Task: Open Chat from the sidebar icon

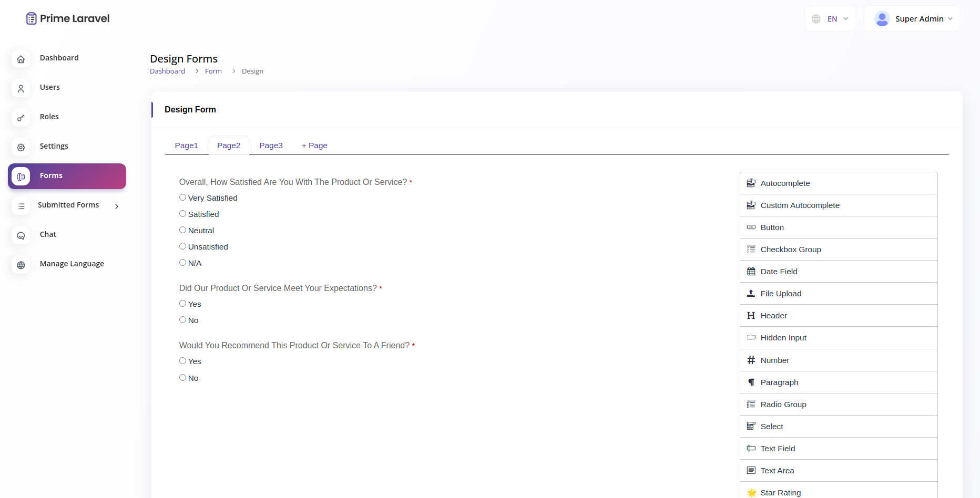Action: [x=21, y=235]
